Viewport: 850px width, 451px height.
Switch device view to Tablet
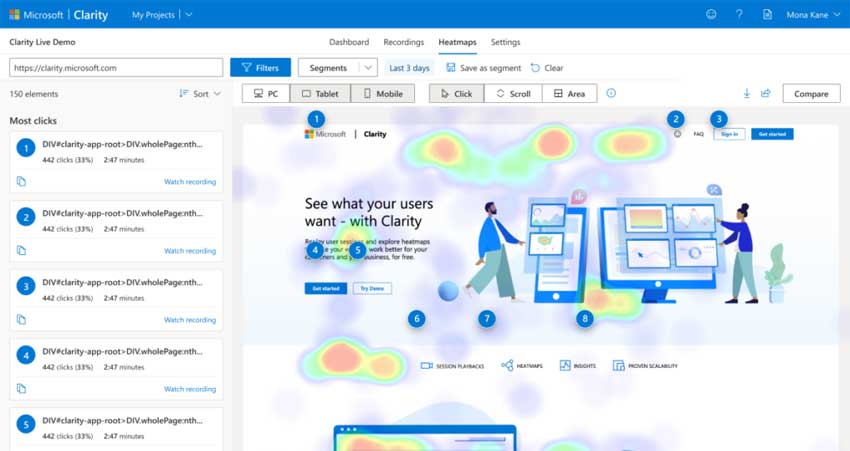point(320,93)
